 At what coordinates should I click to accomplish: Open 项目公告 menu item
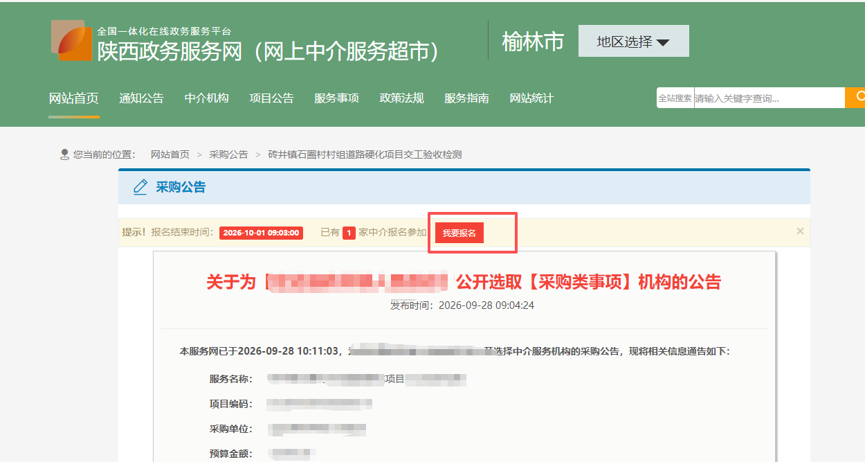pos(271,98)
